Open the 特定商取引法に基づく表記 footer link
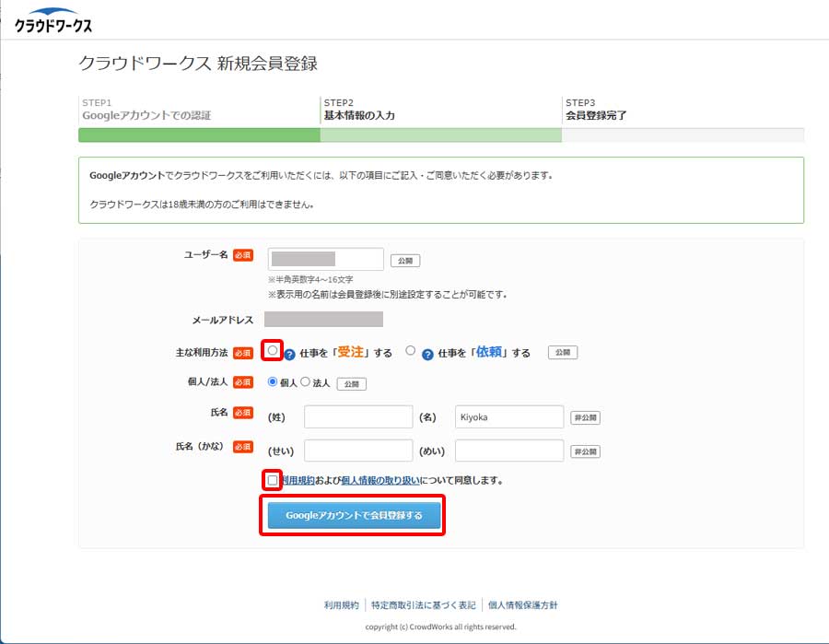The width and height of the screenshot is (829, 644). [423, 605]
